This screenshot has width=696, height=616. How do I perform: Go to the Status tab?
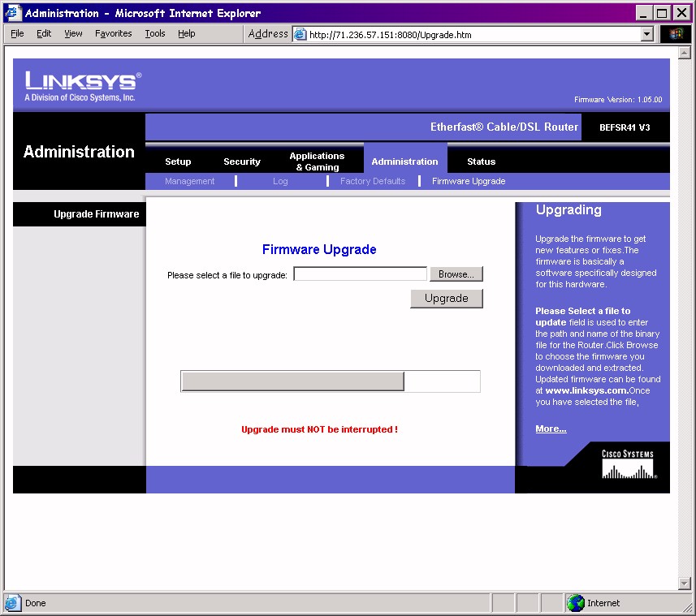pos(481,162)
